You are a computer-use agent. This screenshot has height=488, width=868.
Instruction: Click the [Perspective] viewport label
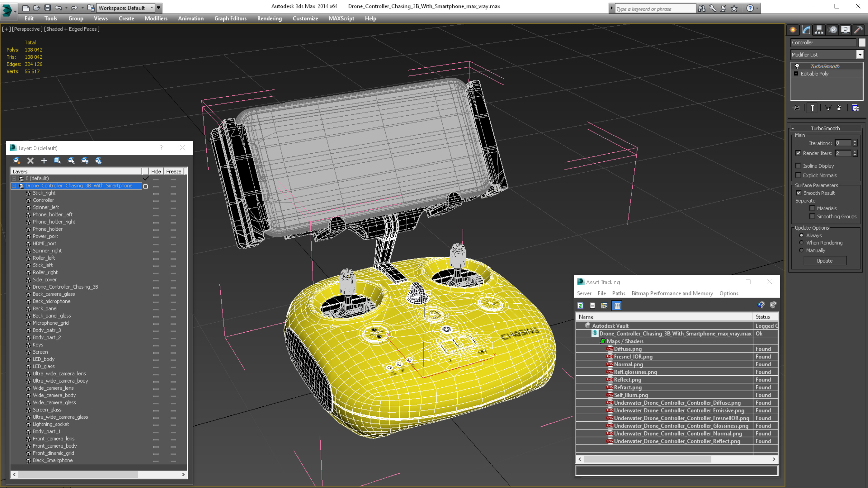27,29
